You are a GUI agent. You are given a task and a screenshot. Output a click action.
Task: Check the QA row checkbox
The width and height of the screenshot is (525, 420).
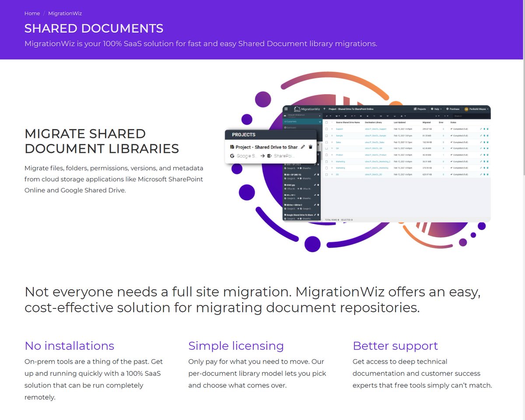(326, 148)
